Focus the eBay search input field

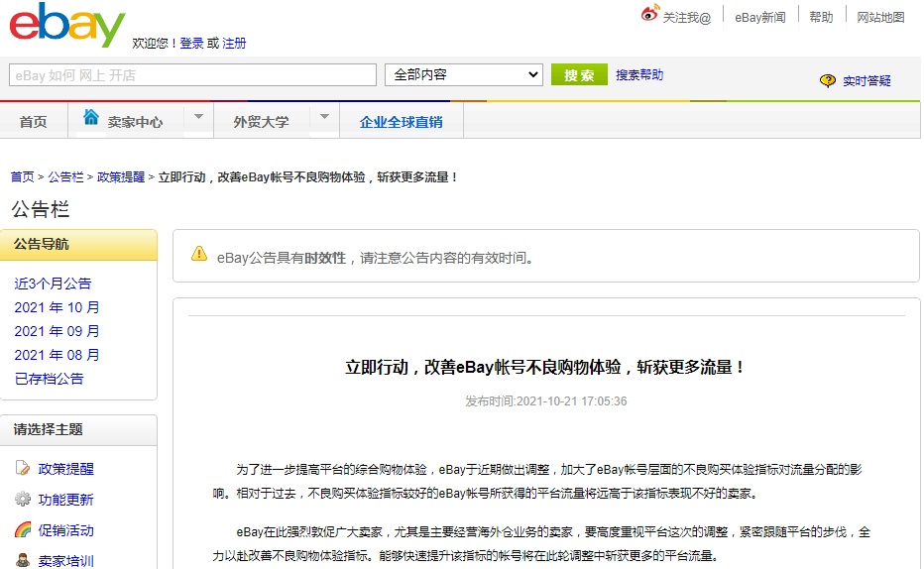point(192,74)
